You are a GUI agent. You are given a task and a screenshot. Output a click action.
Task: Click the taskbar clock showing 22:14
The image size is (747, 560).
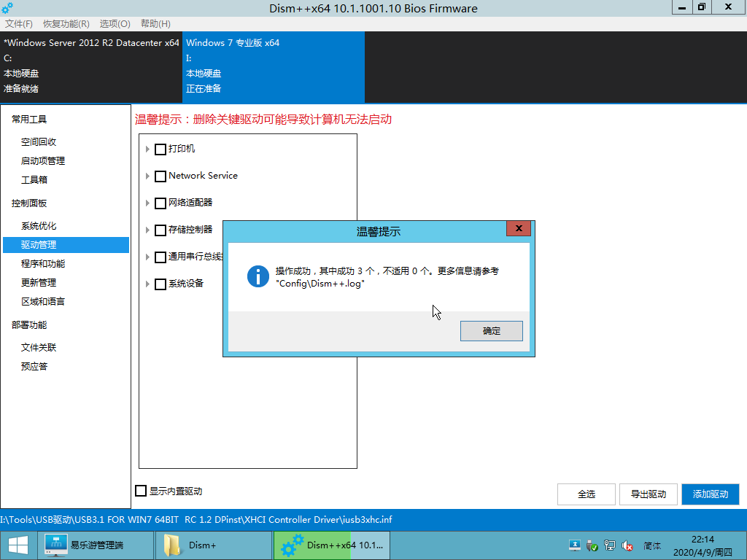click(703, 545)
